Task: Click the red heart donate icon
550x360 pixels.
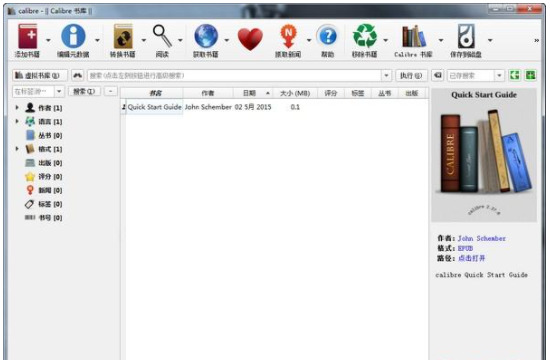Action: click(250, 39)
